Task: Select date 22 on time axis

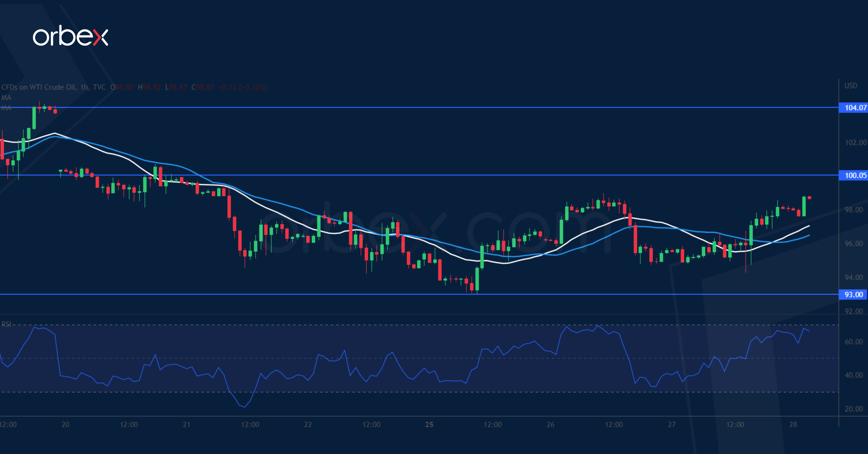Action: click(308, 425)
